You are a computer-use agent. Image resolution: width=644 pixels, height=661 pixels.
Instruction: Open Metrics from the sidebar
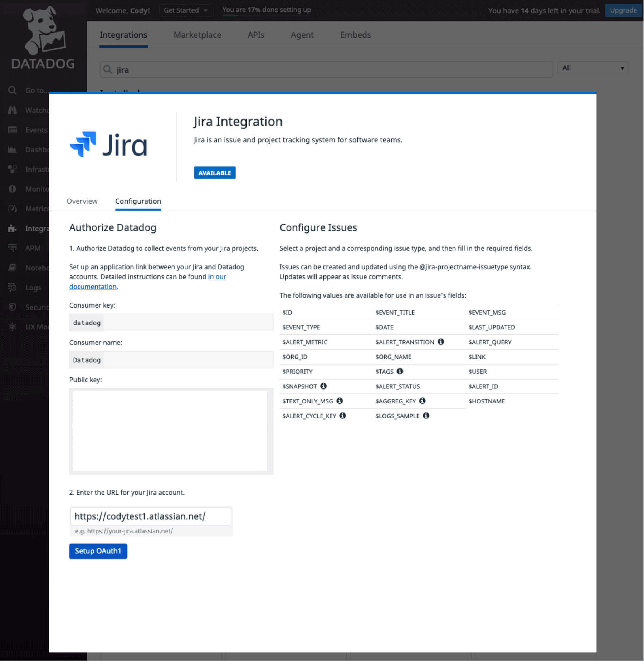pos(36,209)
